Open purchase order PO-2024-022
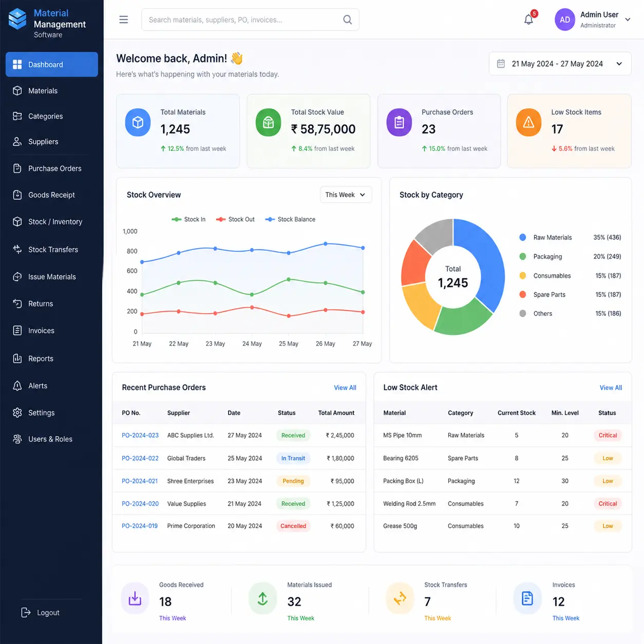Screen dimensions: 644x644 (x=140, y=458)
